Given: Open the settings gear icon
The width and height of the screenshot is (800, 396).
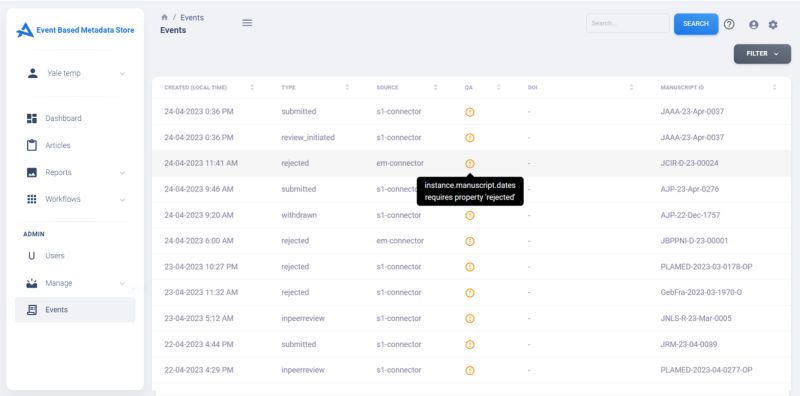Looking at the screenshot, I should tap(773, 24).
